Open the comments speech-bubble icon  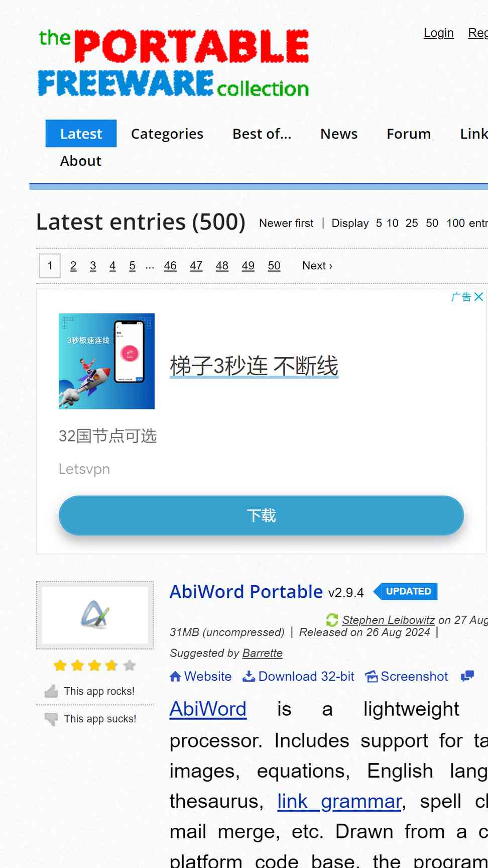tap(467, 677)
